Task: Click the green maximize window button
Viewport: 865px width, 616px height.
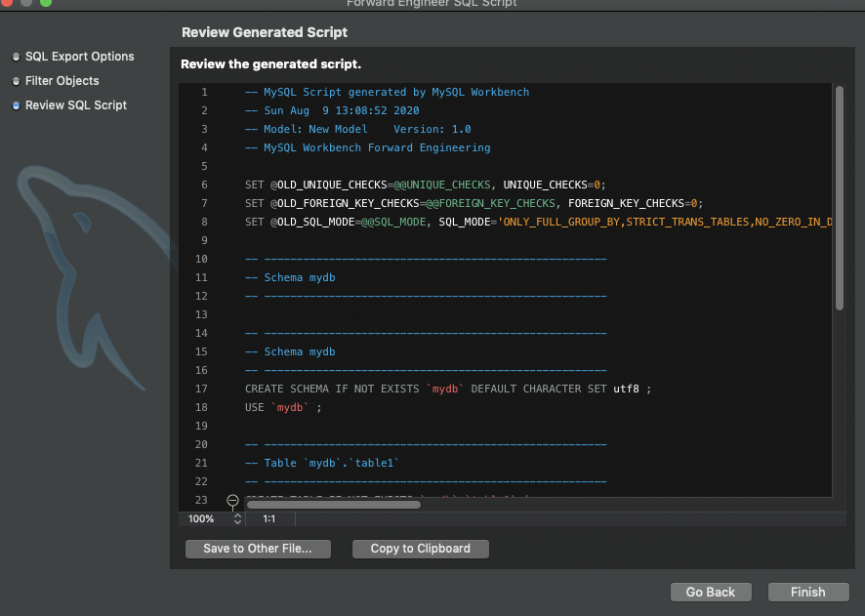Action: pos(46,2)
